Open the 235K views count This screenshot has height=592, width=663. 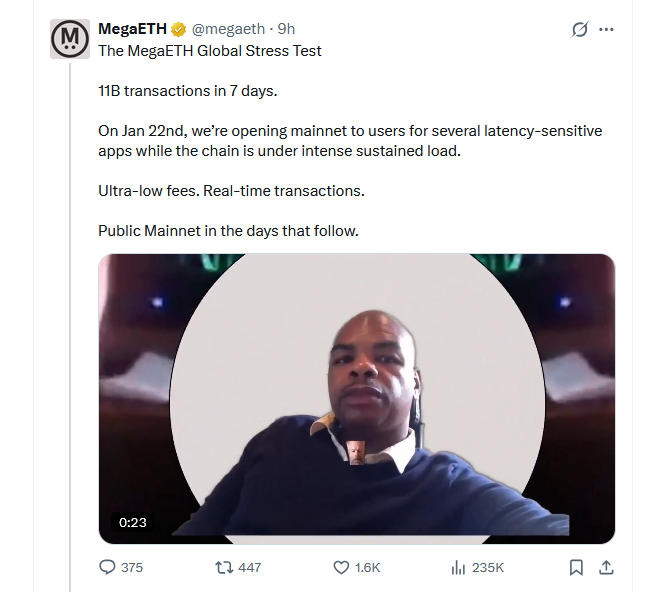(488, 567)
